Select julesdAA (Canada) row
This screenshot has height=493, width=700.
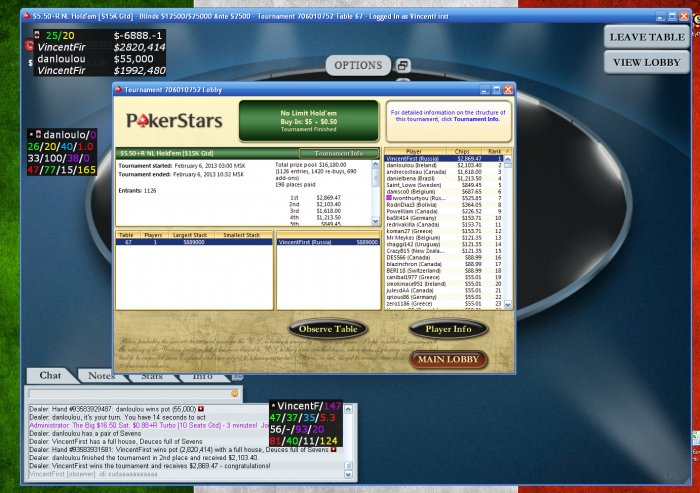444,290
